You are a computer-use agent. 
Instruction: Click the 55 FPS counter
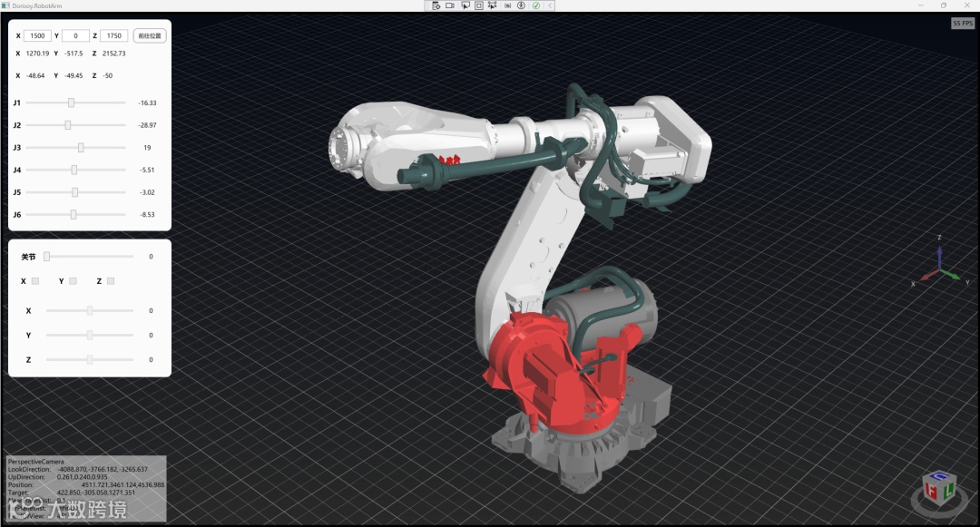tap(963, 23)
